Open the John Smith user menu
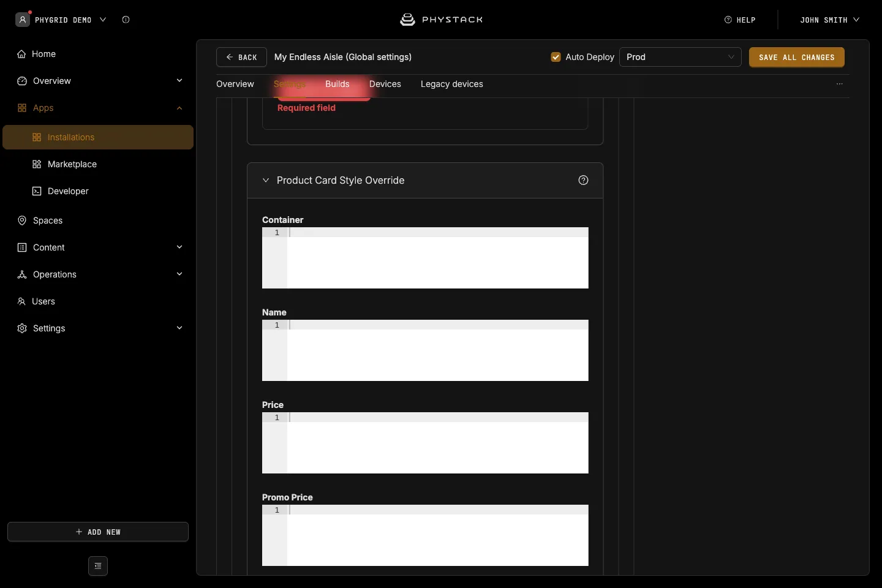 pyautogui.click(x=829, y=20)
